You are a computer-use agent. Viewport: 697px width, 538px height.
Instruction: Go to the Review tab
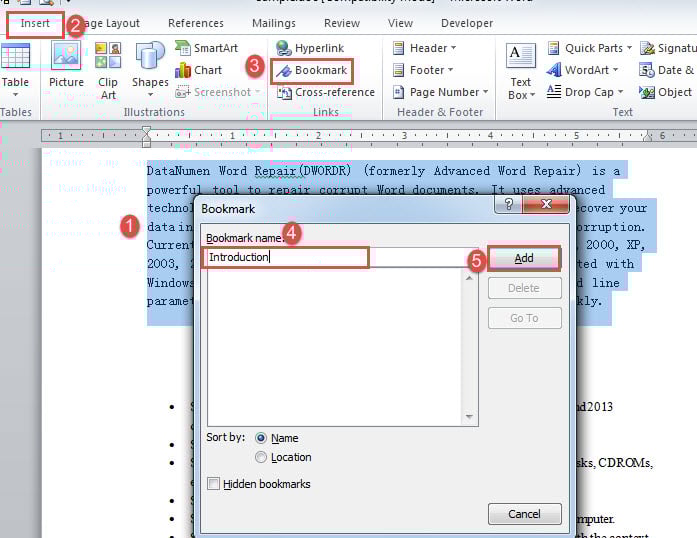[342, 24]
